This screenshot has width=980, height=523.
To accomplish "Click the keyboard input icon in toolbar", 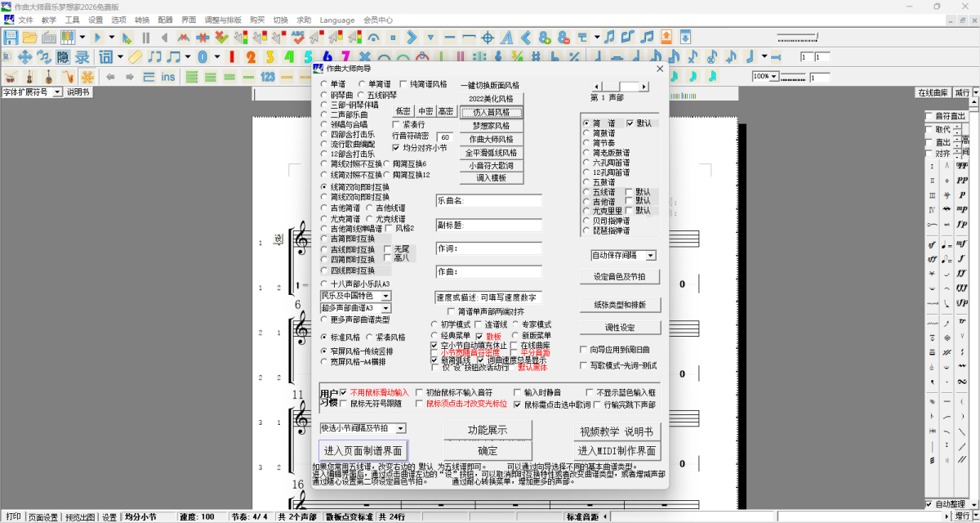I will click(49, 38).
